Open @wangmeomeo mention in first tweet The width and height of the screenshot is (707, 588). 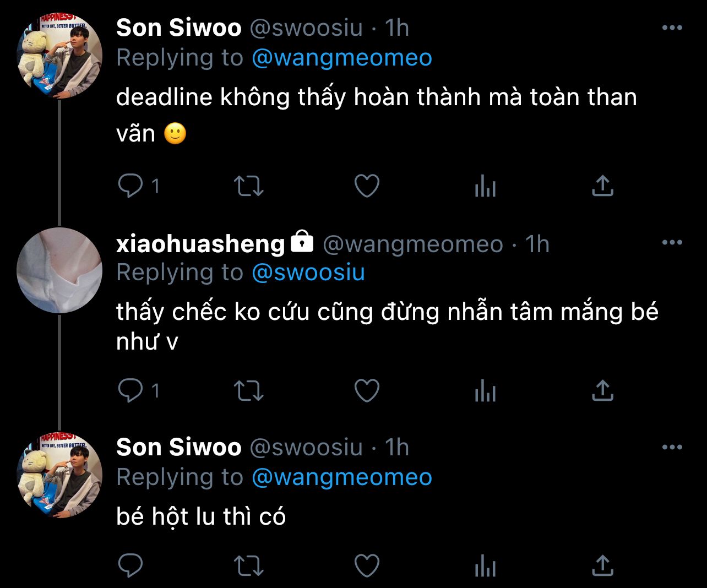[x=342, y=58]
